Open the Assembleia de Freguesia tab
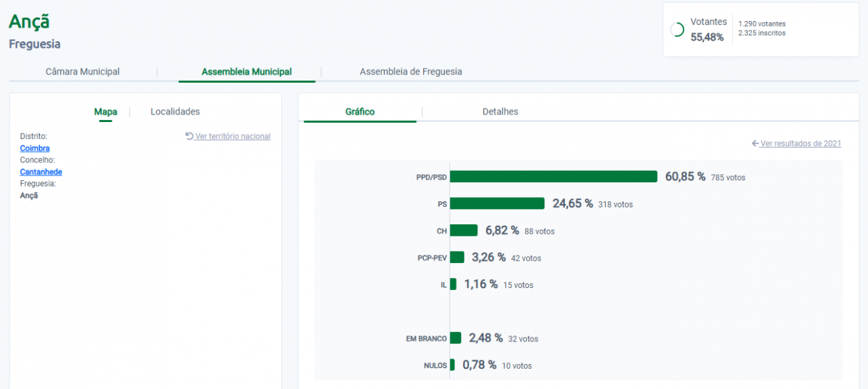This screenshot has width=868, height=389. [x=411, y=72]
